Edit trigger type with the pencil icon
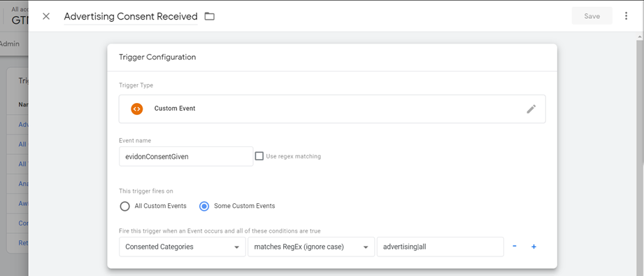Image resolution: width=644 pixels, height=276 pixels. [531, 109]
